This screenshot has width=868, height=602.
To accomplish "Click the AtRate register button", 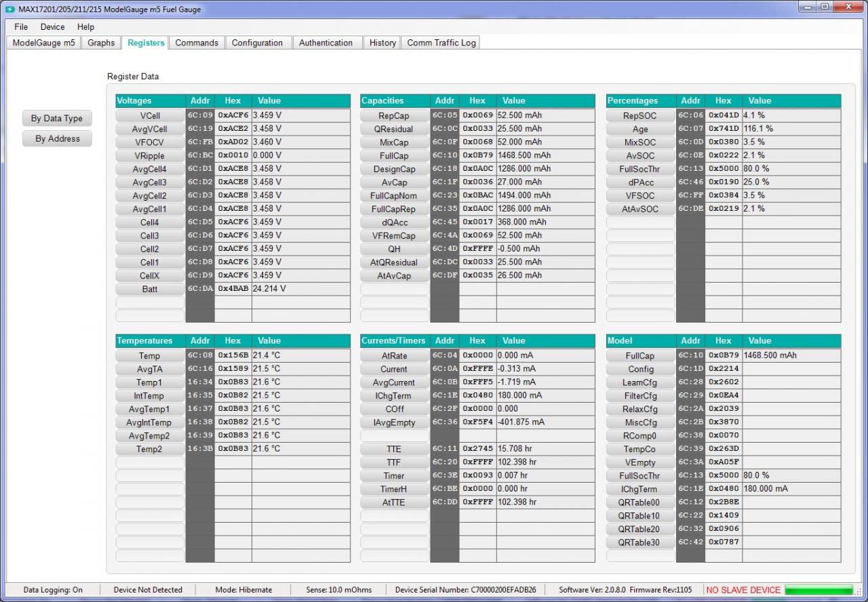I will pyautogui.click(x=395, y=356).
